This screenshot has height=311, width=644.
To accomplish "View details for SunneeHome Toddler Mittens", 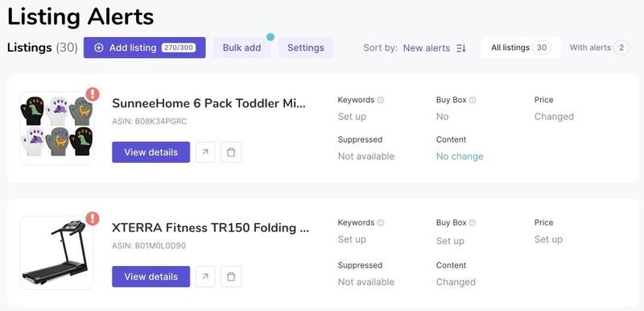I will [151, 152].
